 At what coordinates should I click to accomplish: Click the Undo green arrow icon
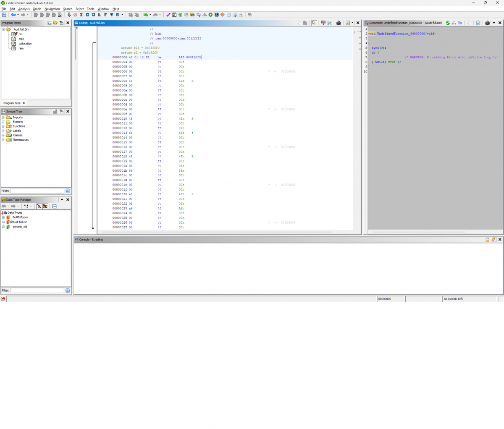145,15
